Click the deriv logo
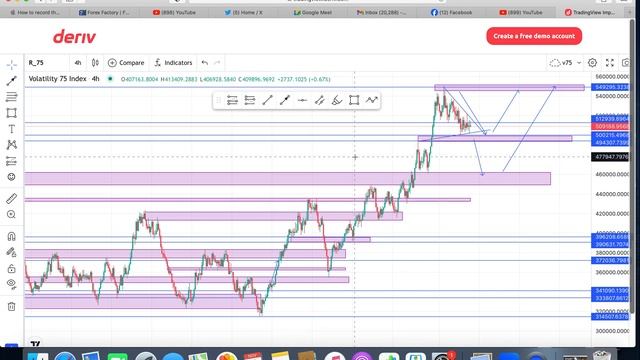This screenshot has width=640, height=360. coord(74,37)
